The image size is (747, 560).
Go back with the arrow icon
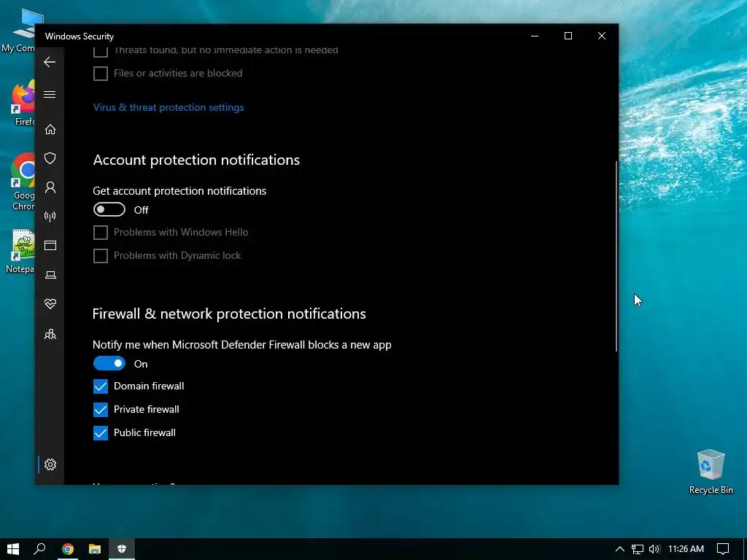[x=50, y=62]
